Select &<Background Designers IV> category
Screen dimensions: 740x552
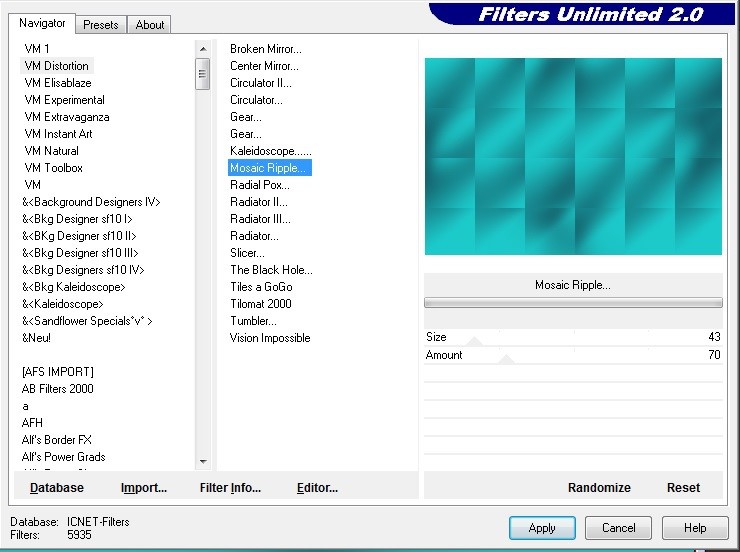[91, 202]
